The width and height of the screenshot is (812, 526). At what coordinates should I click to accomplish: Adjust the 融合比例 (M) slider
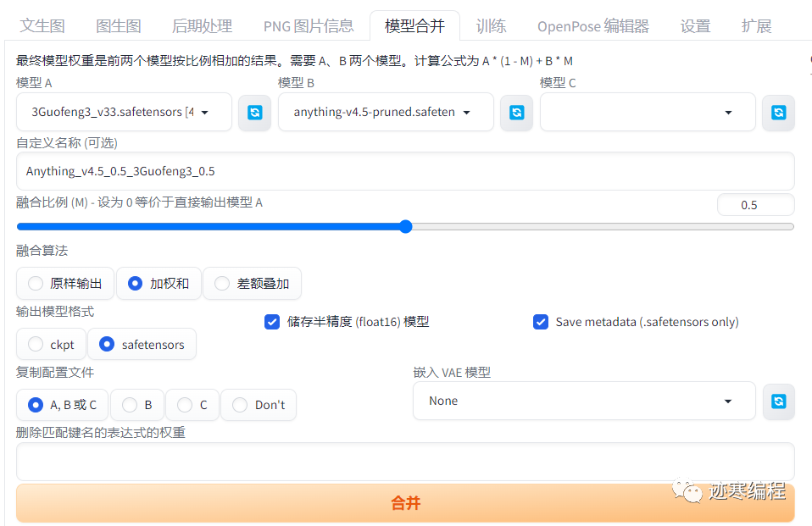pyautogui.click(x=405, y=226)
